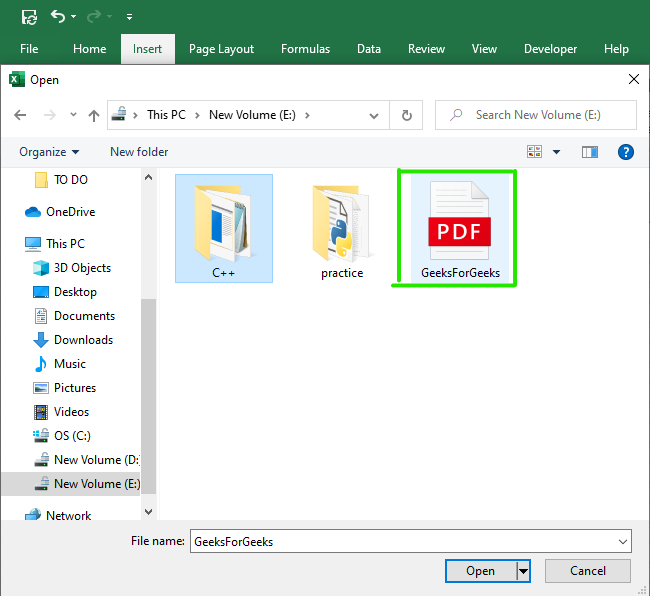
Task: Open the Organize menu
Action: (49, 152)
